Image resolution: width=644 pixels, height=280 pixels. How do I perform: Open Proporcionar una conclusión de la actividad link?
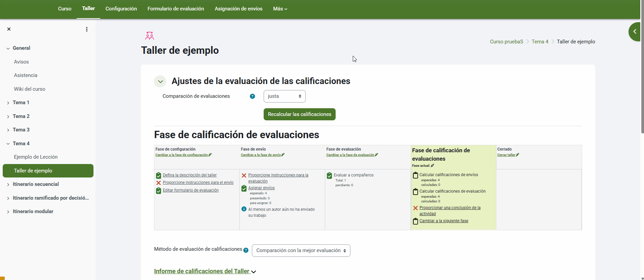450,211
